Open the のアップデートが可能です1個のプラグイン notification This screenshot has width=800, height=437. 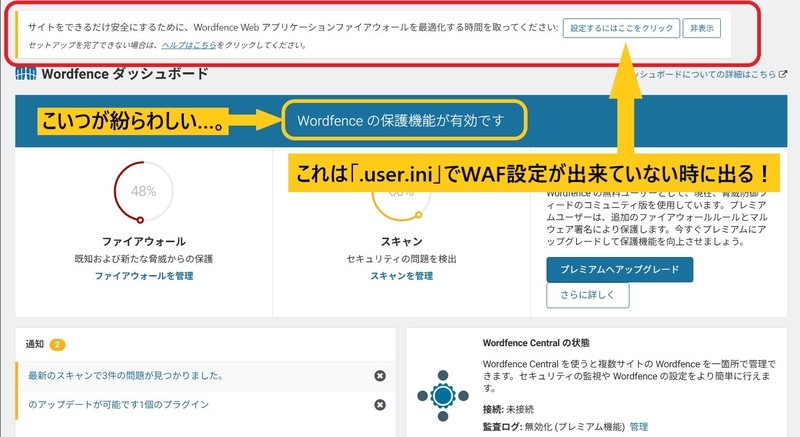(x=118, y=404)
